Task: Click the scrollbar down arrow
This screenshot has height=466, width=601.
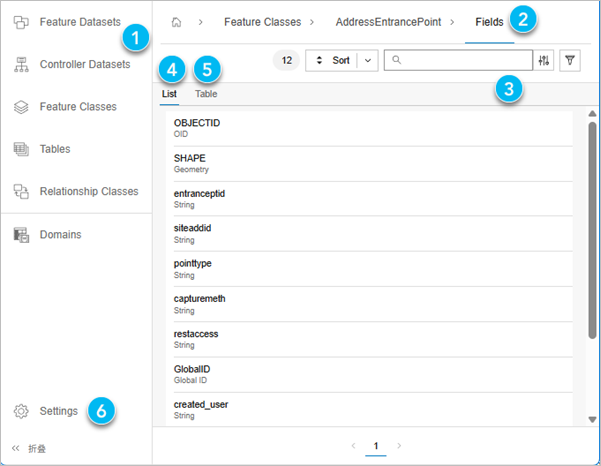Action: pos(592,420)
